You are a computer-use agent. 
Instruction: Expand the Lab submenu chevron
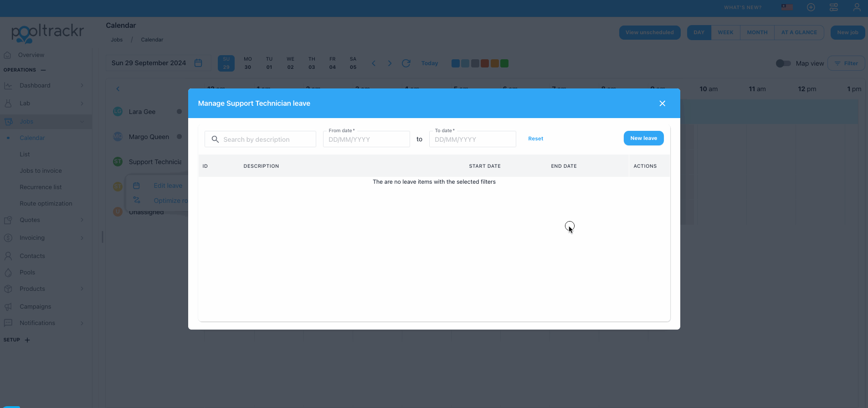[82, 103]
